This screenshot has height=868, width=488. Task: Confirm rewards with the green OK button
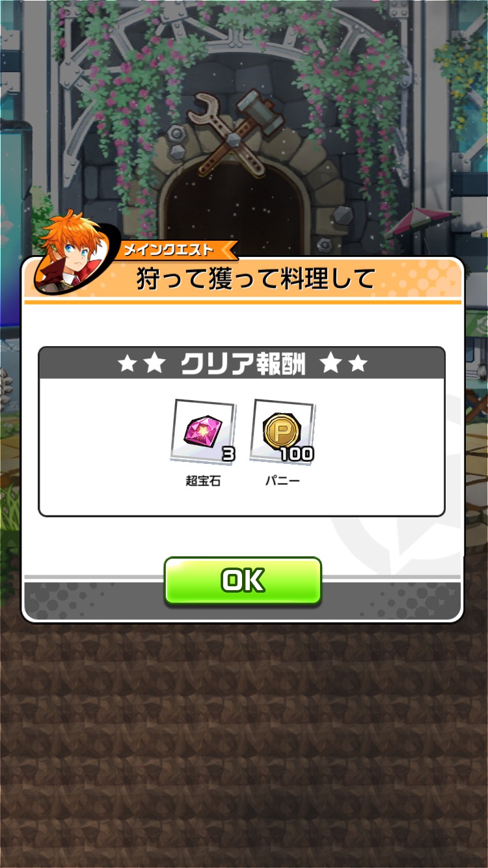click(x=243, y=580)
